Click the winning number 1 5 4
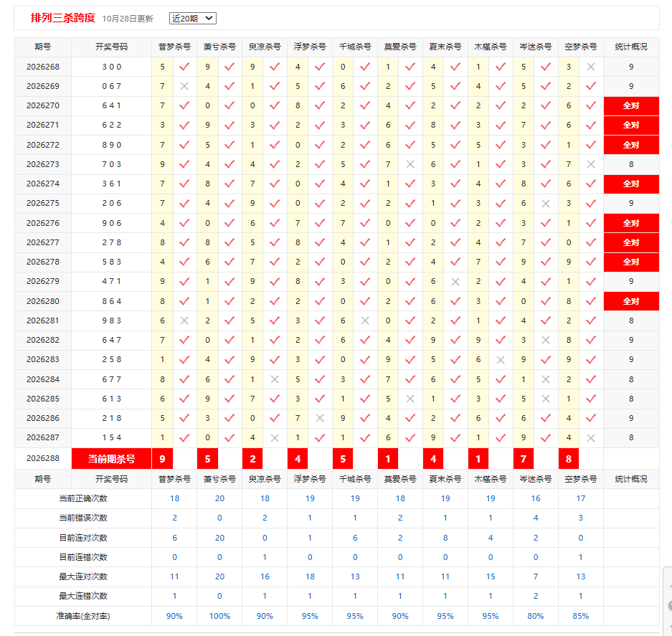Viewport: 672px width, 636px height. coord(111,437)
